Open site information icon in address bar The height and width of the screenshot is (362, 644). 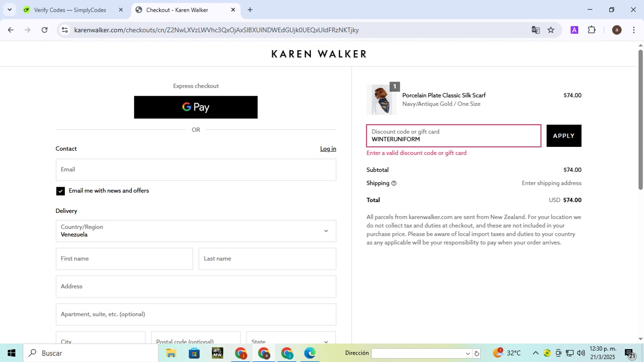click(65, 30)
